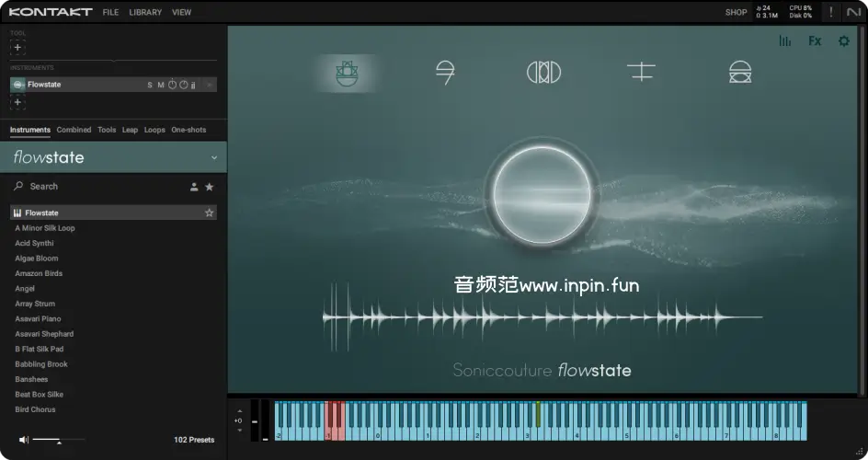The image size is (868, 460).
Task: Click the magnifier search icon
Action: [18, 186]
